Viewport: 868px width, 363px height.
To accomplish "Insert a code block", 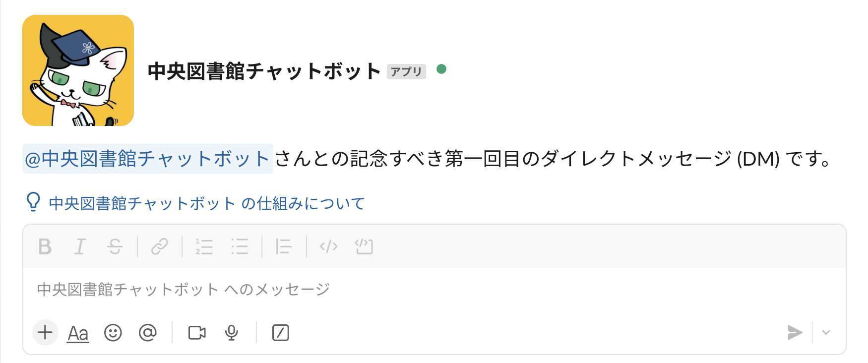I will tap(364, 246).
